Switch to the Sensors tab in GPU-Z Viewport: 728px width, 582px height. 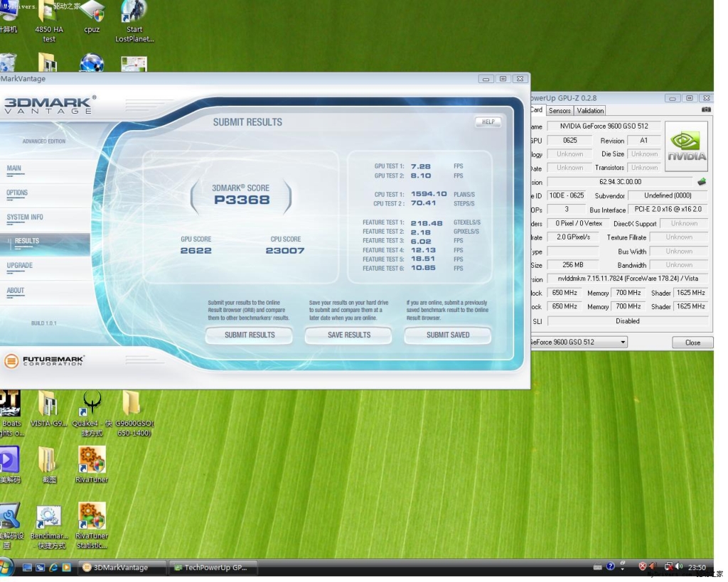[x=560, y=110]
